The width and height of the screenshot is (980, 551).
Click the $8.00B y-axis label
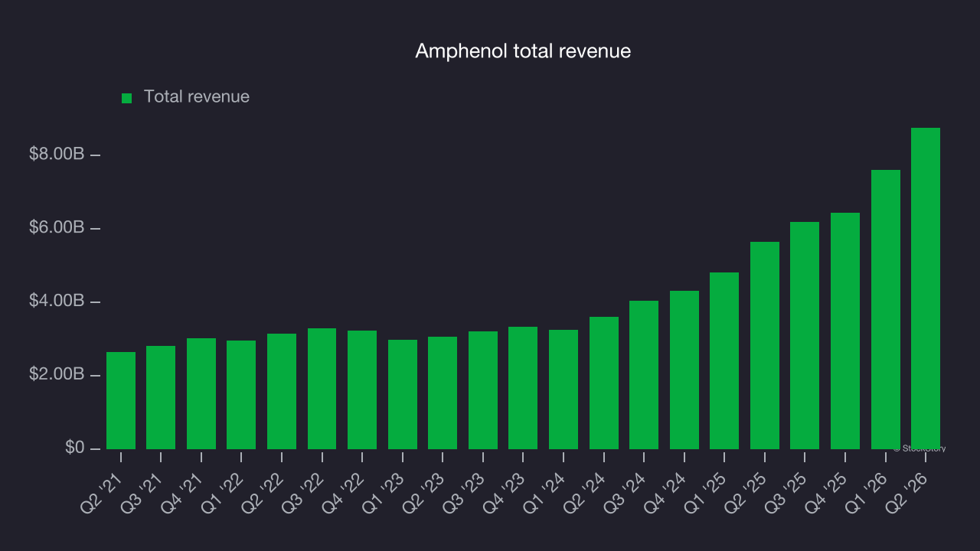(x=57, y=155)
